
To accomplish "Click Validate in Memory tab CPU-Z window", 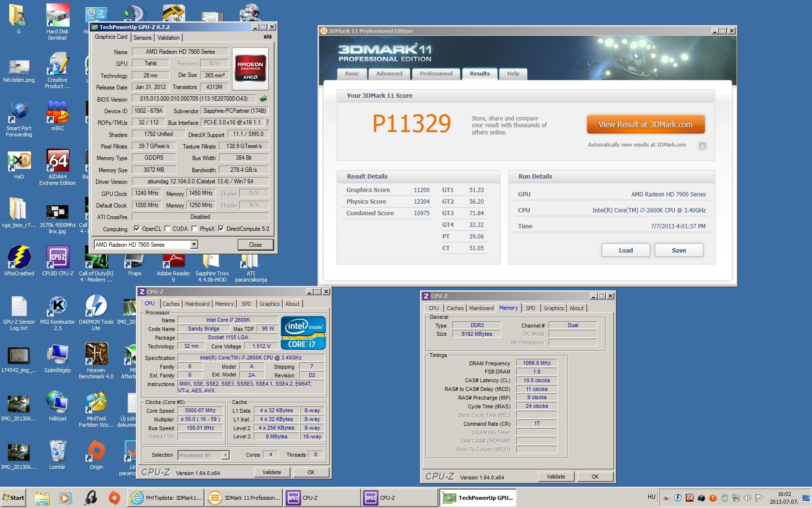I will tap(556, 477).
